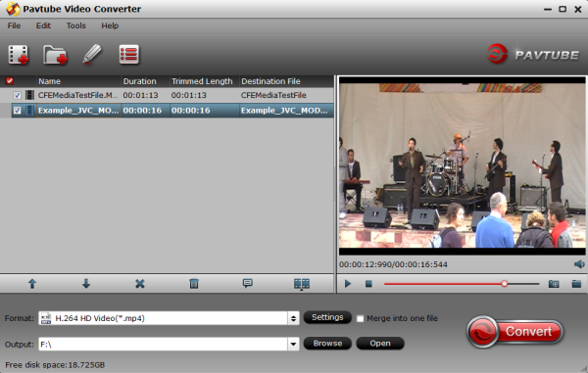Take a snapshot with the camera icon
588x373 pixels.
[554, 284]
